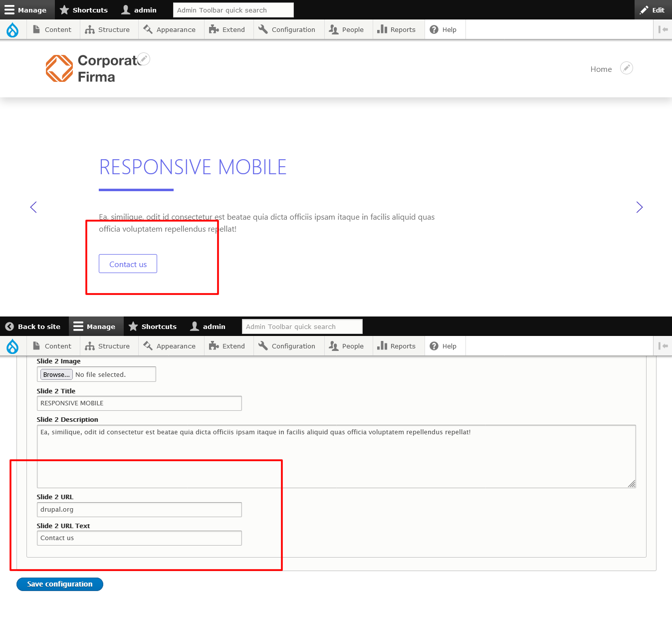Open Configuration via the wrench icon
This screenshot has width=672, height=618.
pyautogui.click(x=263, y=29)
